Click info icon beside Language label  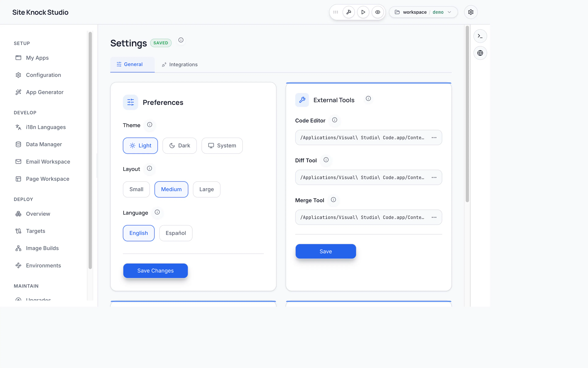[157, 212]
